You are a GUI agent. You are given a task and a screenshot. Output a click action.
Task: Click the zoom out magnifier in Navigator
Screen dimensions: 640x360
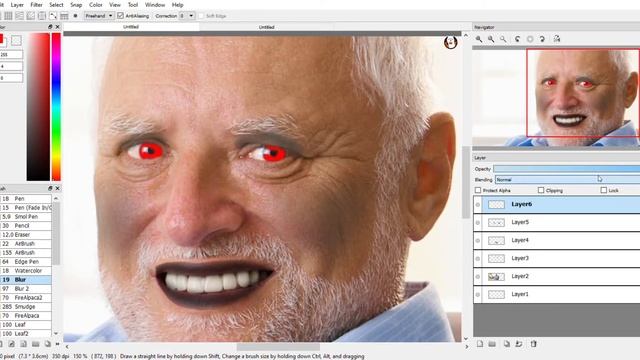tap(491, 39)
